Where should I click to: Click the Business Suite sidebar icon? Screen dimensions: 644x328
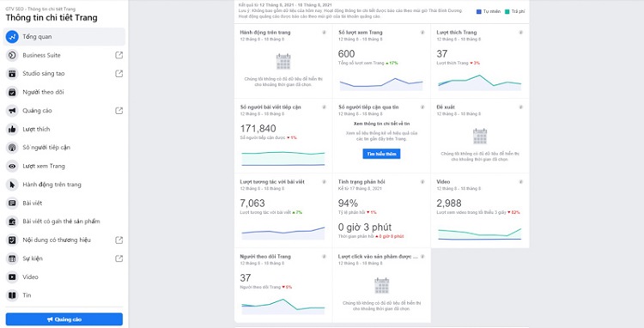12,55
